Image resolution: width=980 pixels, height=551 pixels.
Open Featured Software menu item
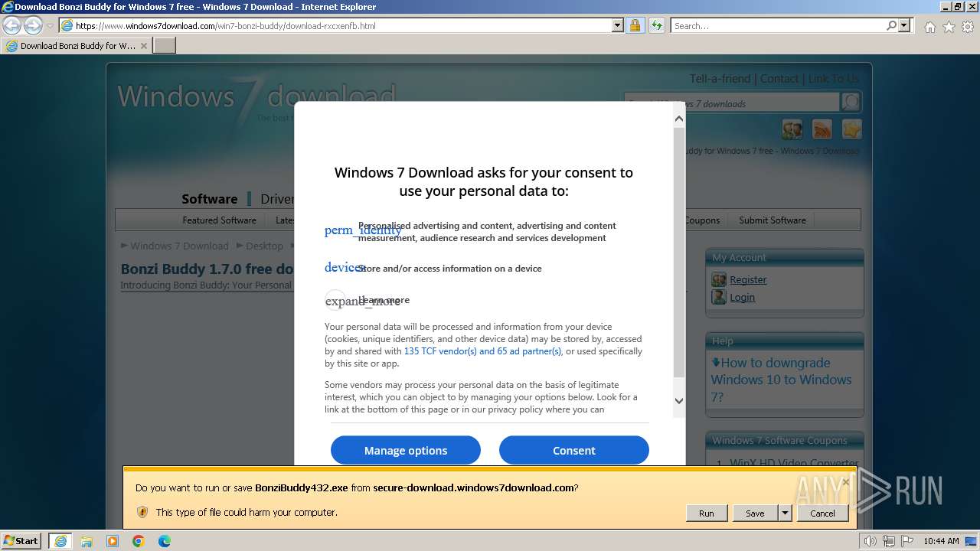click(219, 220)
